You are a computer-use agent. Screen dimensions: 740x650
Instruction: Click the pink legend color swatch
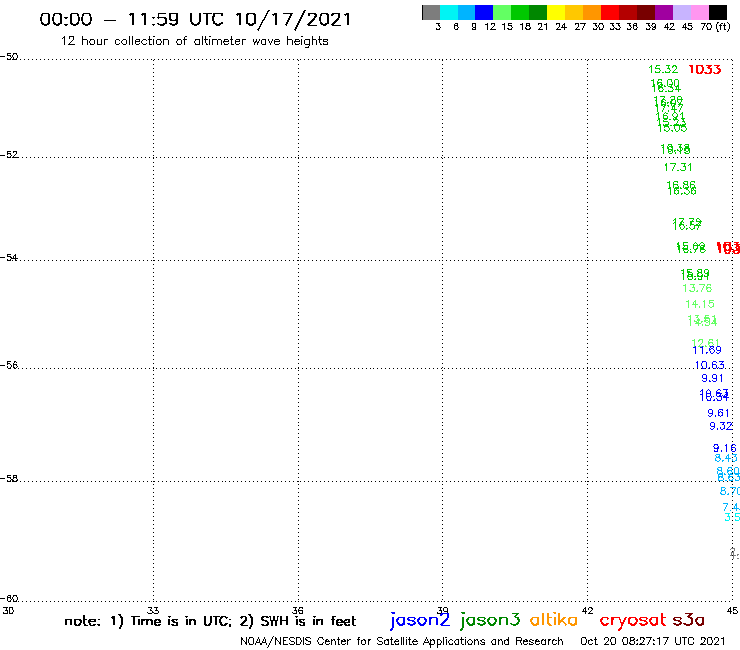coord(700,12)
